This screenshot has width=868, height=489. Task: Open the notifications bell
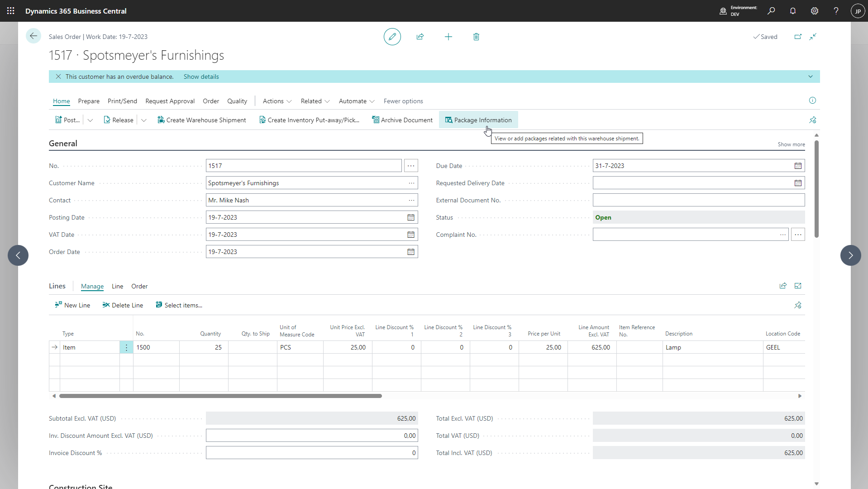tap(793, 11)
